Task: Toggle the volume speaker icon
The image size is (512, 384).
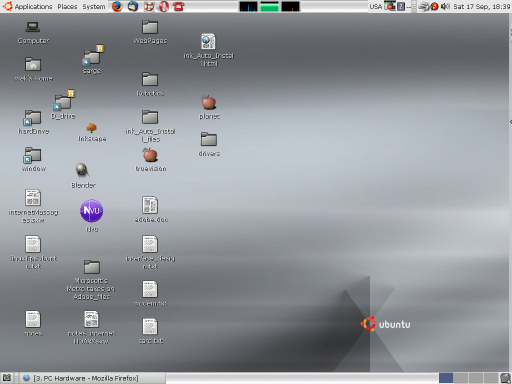Action: pos(445,6)
